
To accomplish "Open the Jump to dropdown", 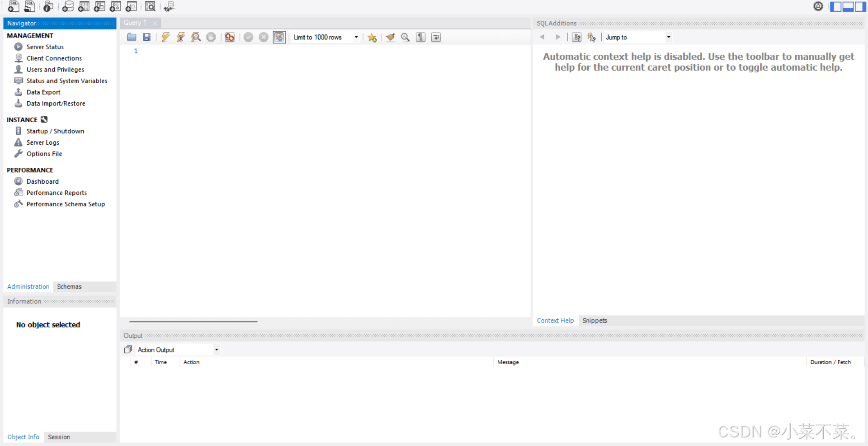I will tap(668, 37).
